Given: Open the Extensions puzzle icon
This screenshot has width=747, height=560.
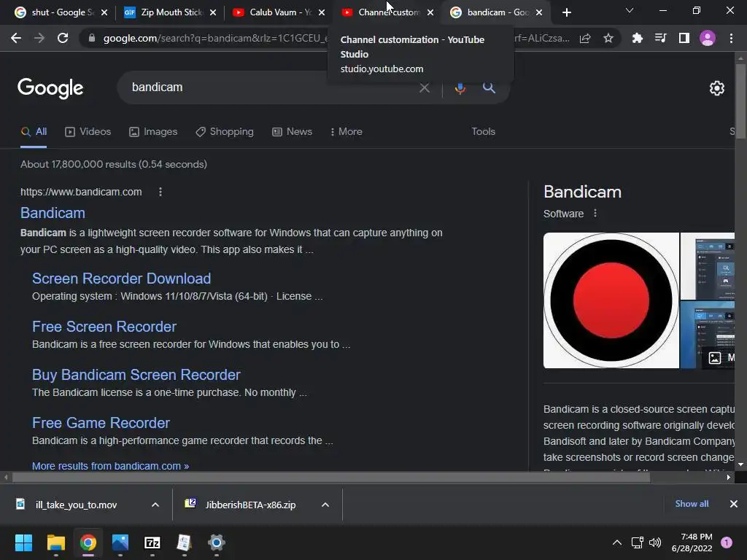Looking at the screenshot, I should point(637,38).
